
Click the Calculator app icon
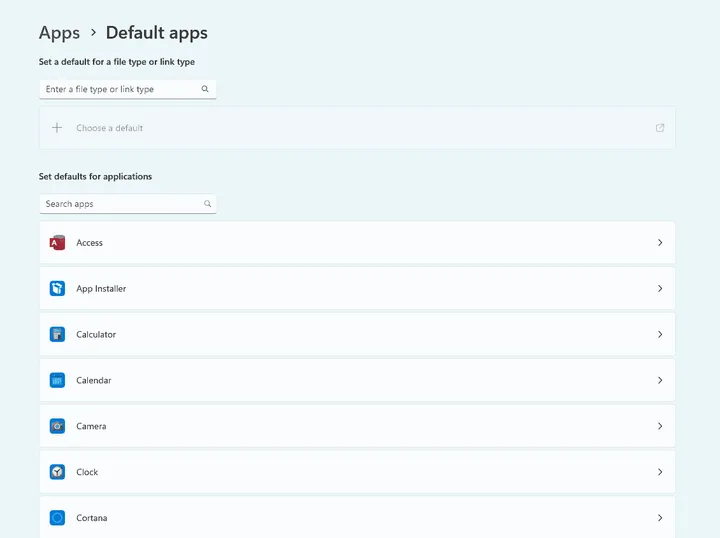click(x=57, y=335)
